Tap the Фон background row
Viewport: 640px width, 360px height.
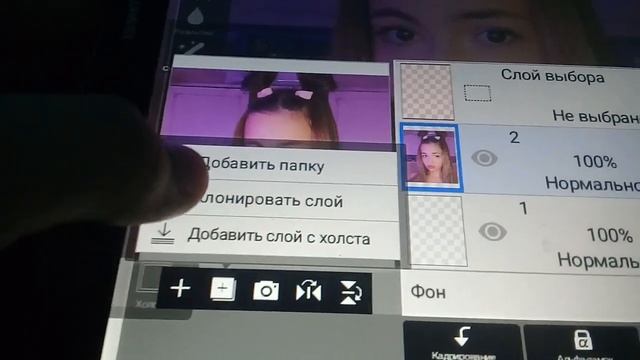(x=520, y=295)
